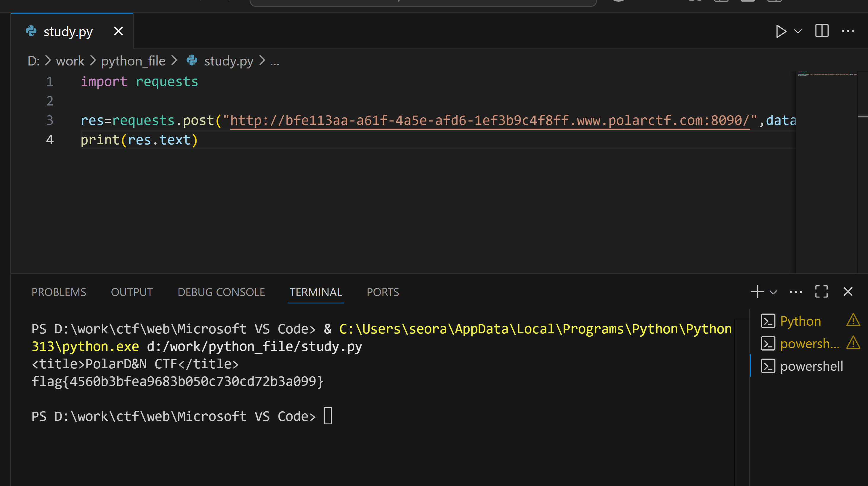Close the study.py tab
Image resolution: width=868 pixels, height=486 pixels.
[x=118, y=31]
